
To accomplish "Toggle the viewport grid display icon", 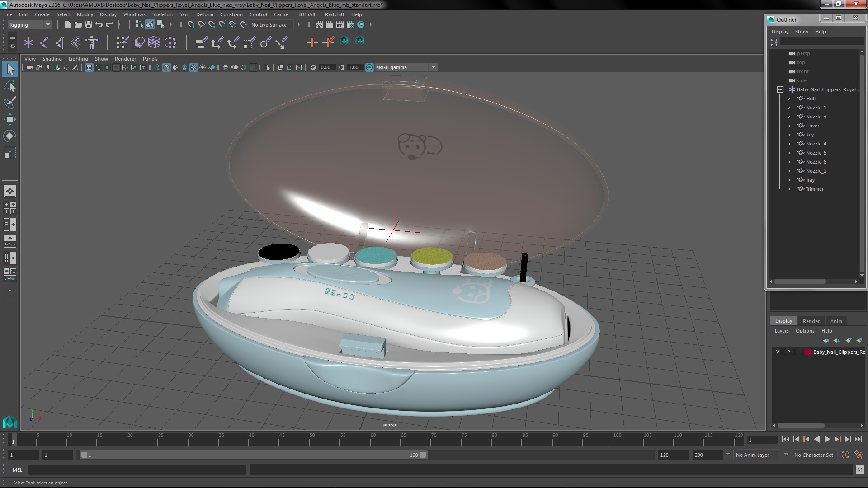I will (x=89, y=67).
